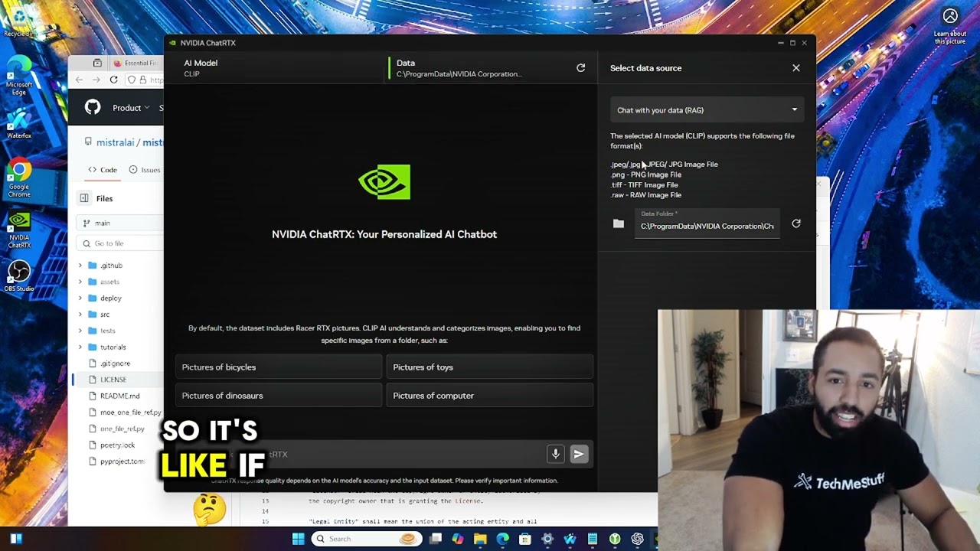980x551 pixels.
Task: Click the Go to file search field
Action: coord(119,243)
